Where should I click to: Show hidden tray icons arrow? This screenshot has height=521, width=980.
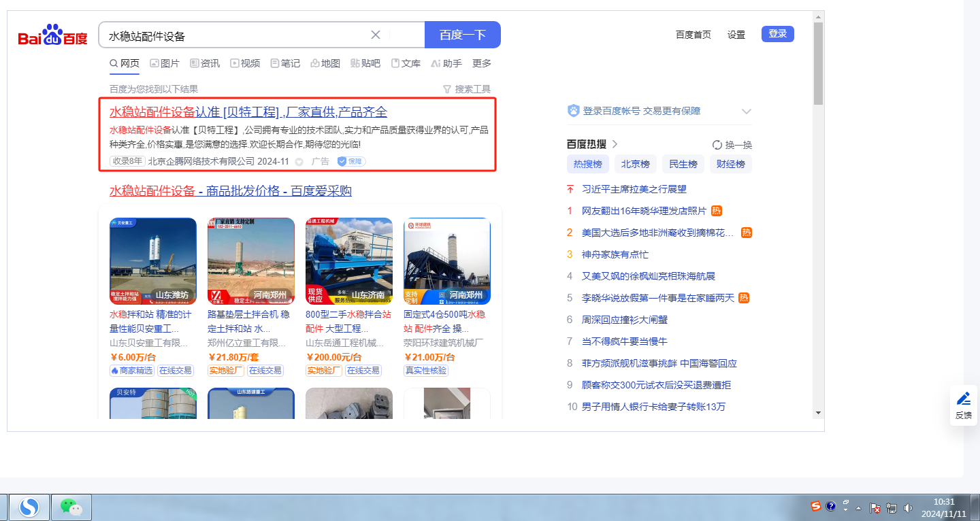point(859,508)
